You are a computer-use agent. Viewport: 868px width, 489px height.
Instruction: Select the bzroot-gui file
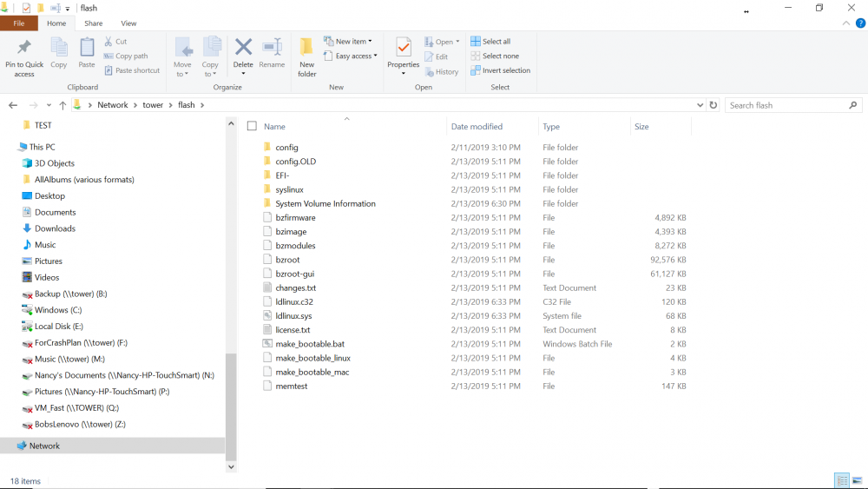(295, 274)
